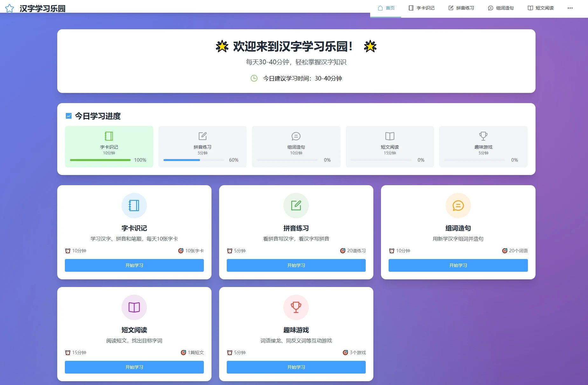The image size is (588, 385).
Task: Toggle the chart checkbox beside 今日学习进度
Action: (68, 116)
